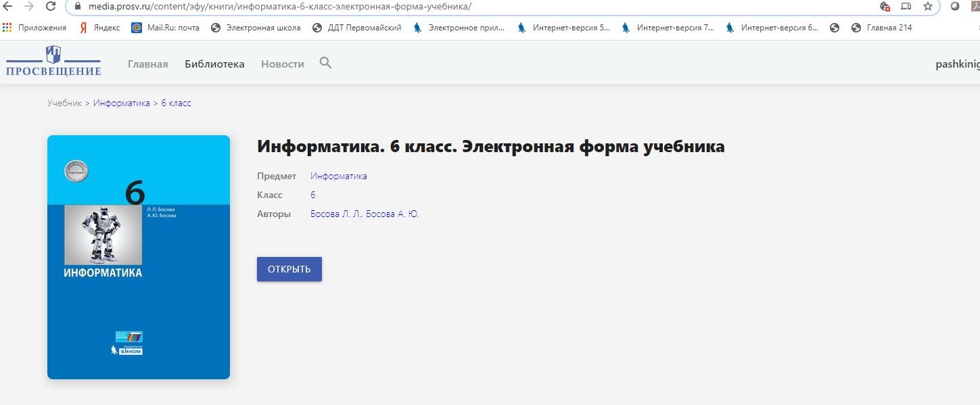The height and width of the screenshot is (405, 980).
Task: Open the Электронная школа bookmark
Action: (256, 28)
